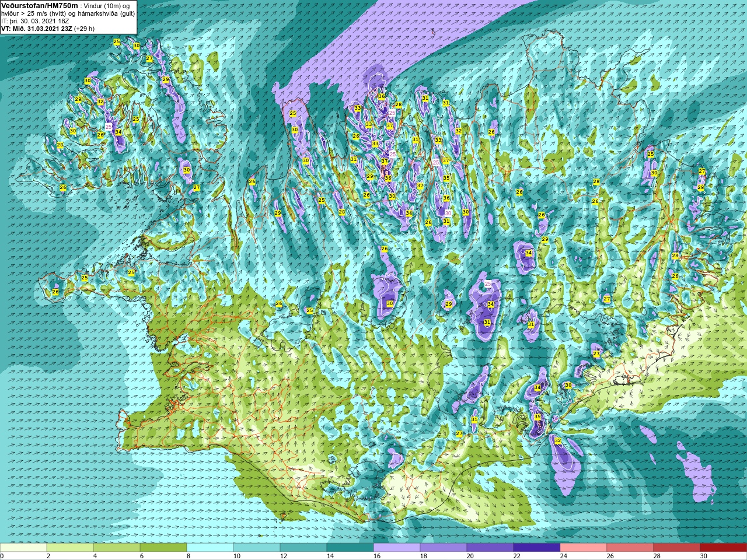Choose the dark teal 14–16 legend swatch

(350, 548)
